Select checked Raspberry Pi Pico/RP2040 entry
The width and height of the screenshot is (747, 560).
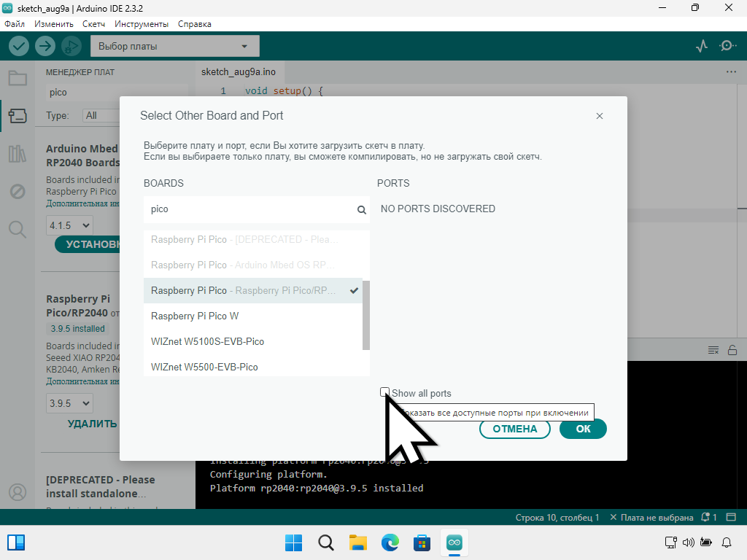[x=253, y=290]
